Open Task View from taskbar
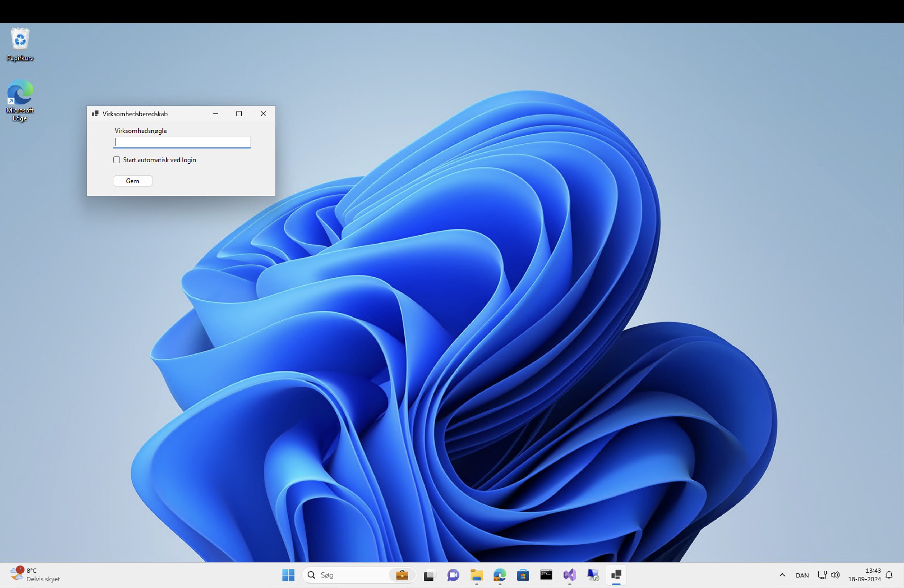The width and height of the screenshot is (904, 588). click(x=429, y=576)
